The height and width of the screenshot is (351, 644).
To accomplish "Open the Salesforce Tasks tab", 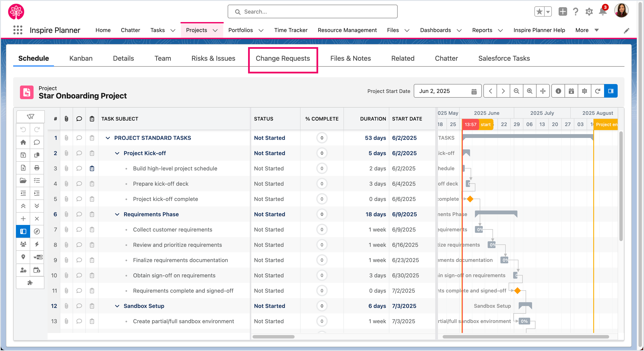I will tap(504, 58).
